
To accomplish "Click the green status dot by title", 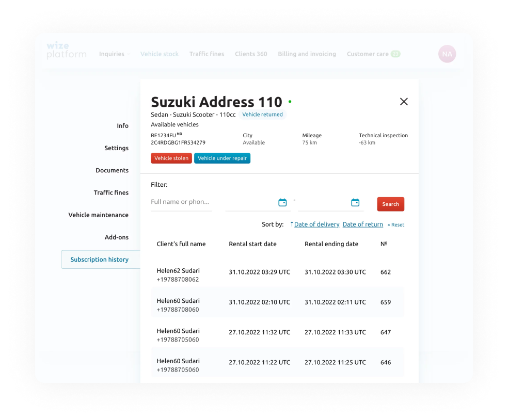I will (x=290, y=102).
